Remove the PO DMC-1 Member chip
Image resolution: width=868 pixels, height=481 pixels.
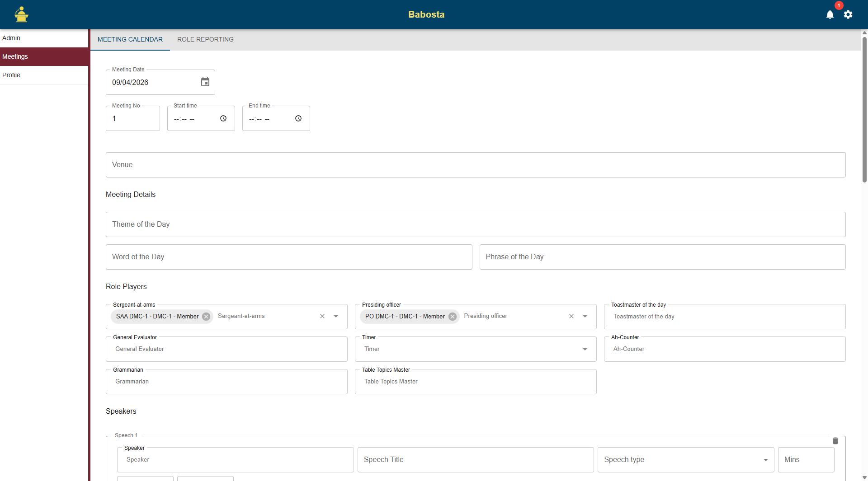453,317
